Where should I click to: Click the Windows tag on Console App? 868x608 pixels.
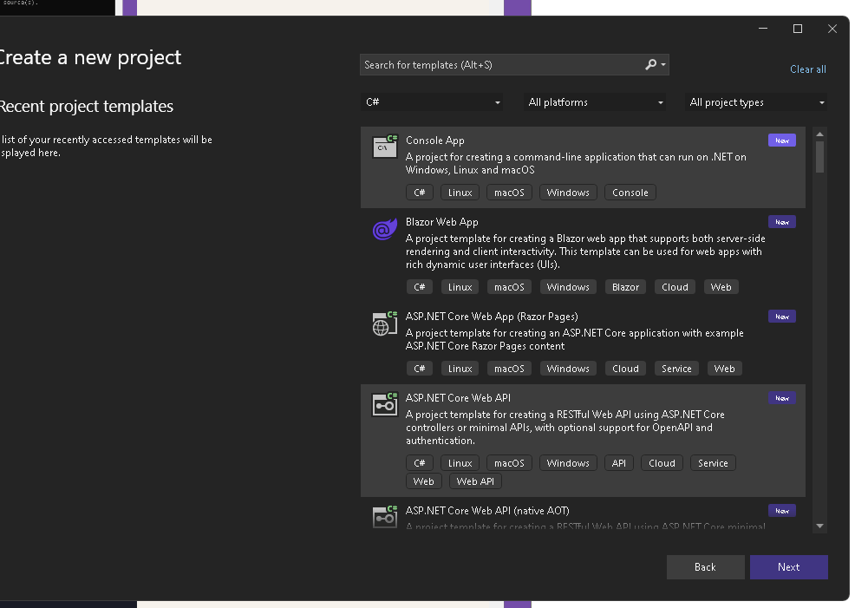click(568, 193)
